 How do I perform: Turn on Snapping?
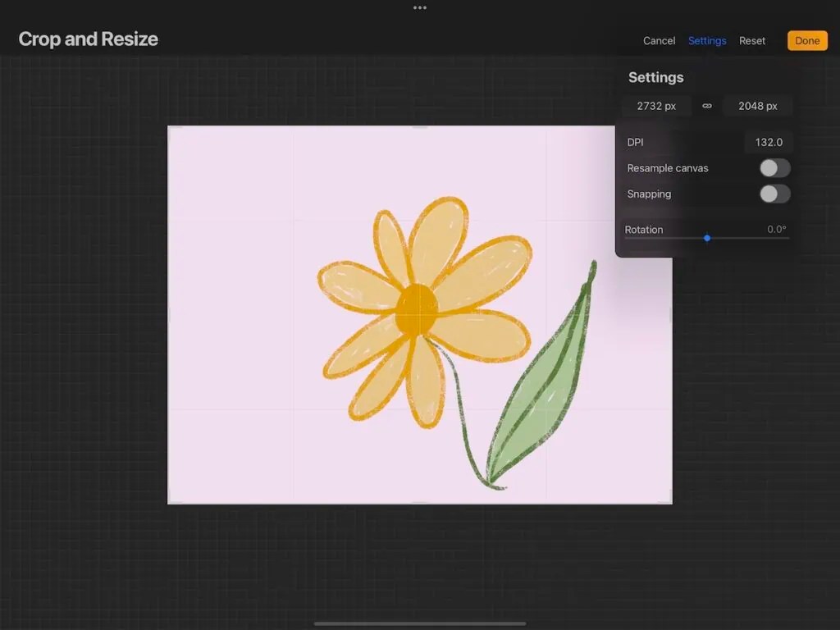pos(772,194)
